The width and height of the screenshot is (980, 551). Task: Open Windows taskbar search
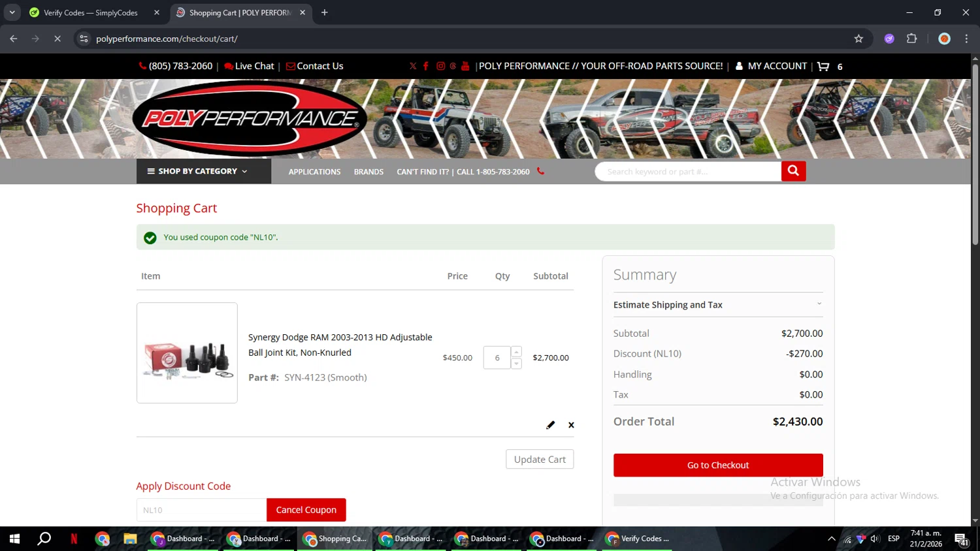(x=44, y=539)
